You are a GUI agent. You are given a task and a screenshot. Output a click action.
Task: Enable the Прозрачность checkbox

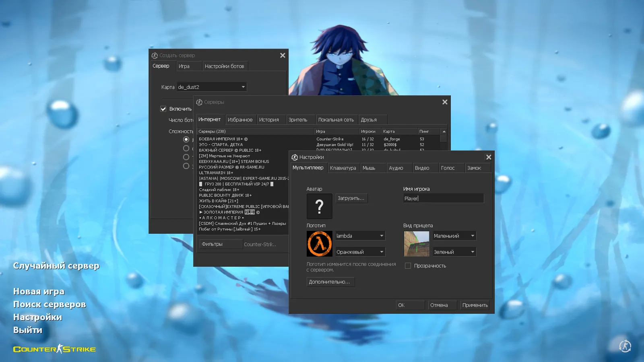(x=408, y=266)
